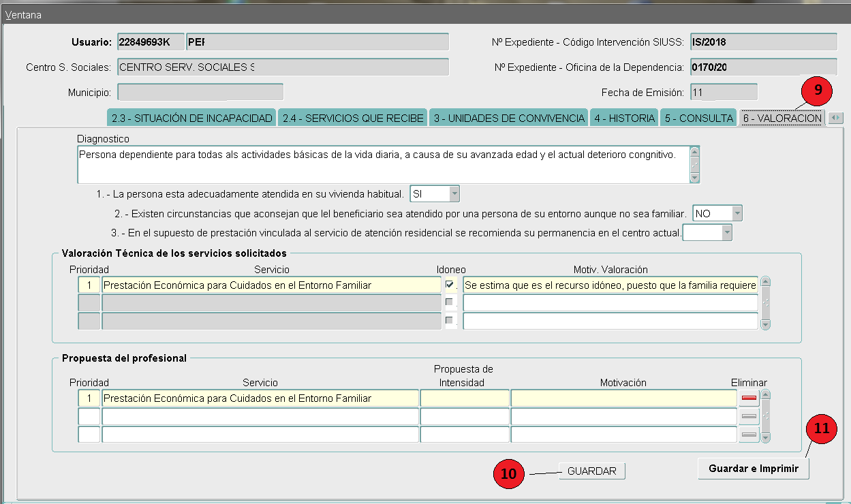
Task: Click the tab strip scroll arrows button
Action: pos(835,118)
